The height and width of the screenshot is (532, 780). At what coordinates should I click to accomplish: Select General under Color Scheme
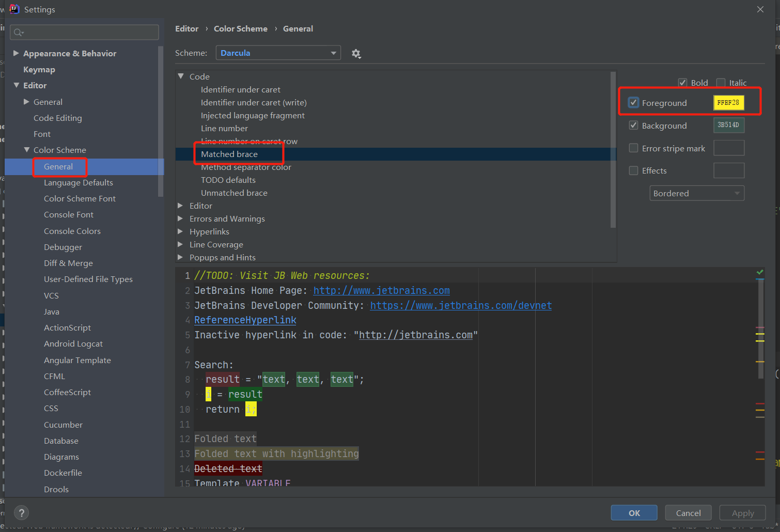click(x=58, y=166)
